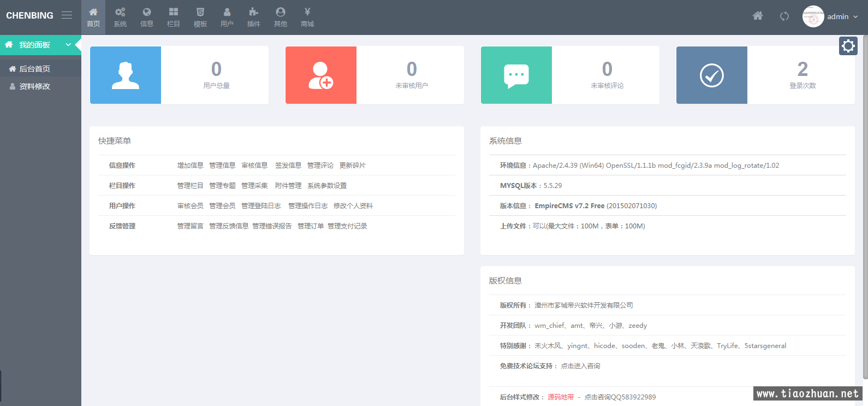Click the refresh icon in the top right

click(x=784, y=16)
